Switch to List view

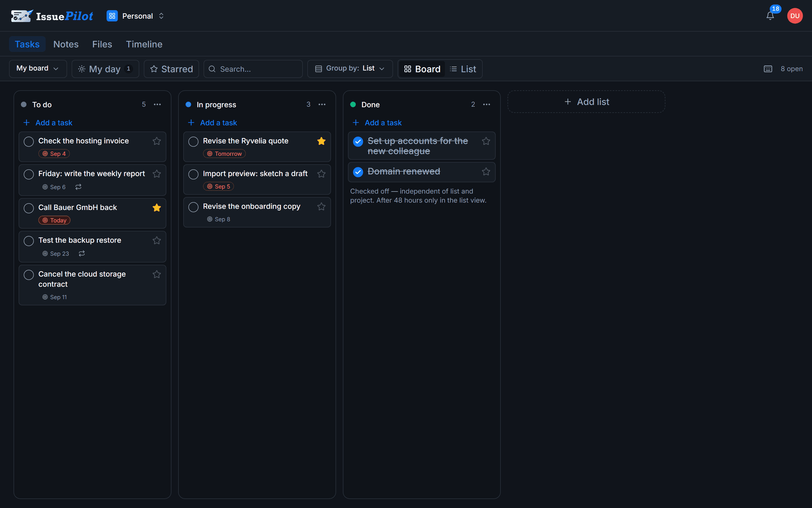[463, 69]
